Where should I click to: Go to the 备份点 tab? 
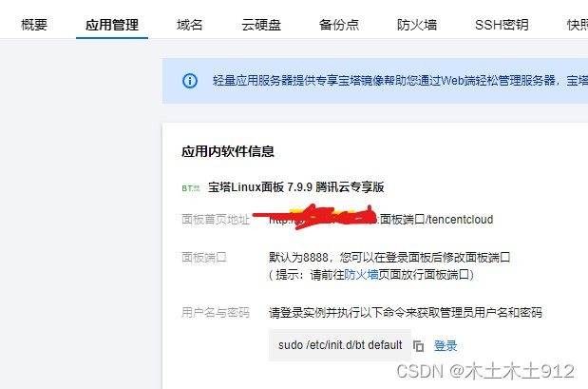coord(339,25)
